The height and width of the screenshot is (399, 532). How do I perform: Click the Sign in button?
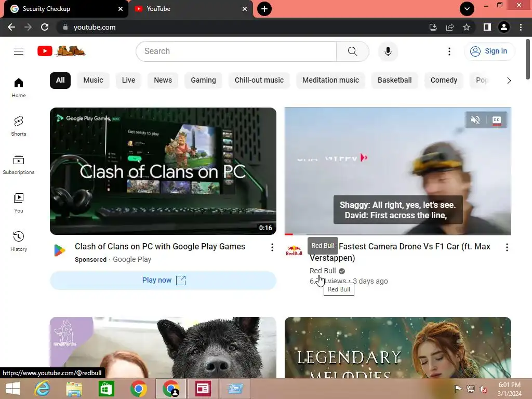[489, 51]
